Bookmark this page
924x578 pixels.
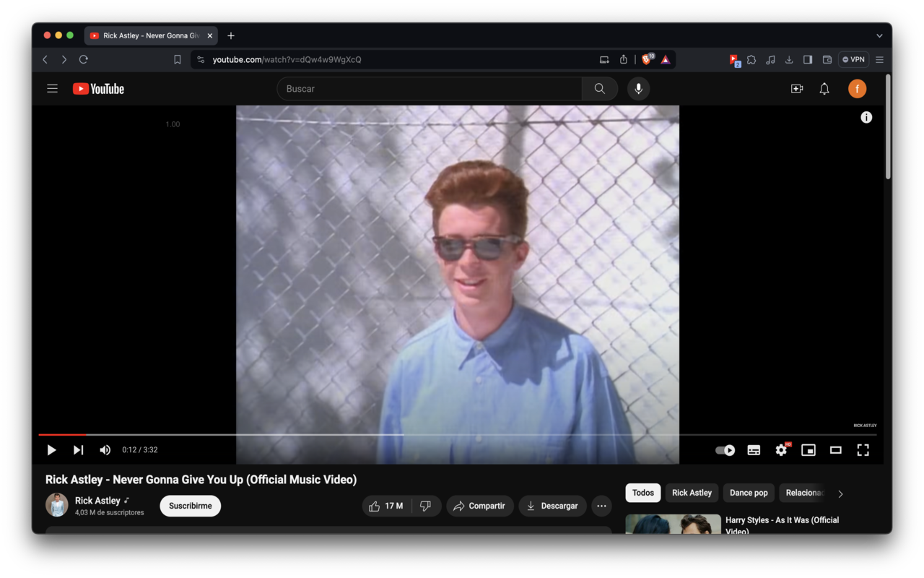(178, 59)
